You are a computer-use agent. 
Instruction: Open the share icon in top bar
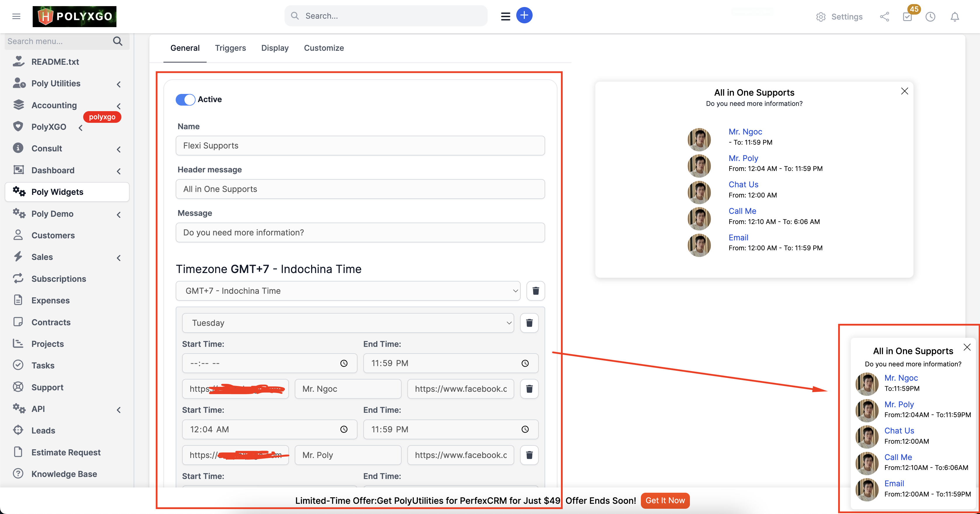tap(885, 17)
